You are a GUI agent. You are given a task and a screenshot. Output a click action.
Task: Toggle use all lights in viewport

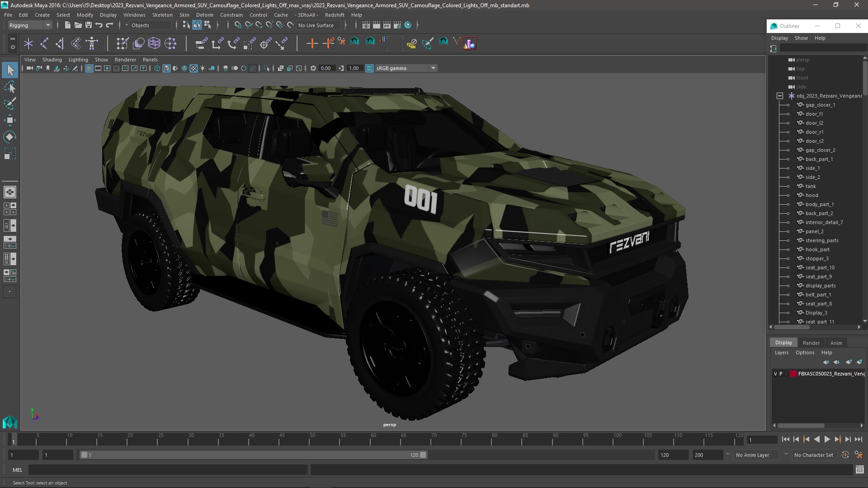pyautogui.click(x=203, y=68)
